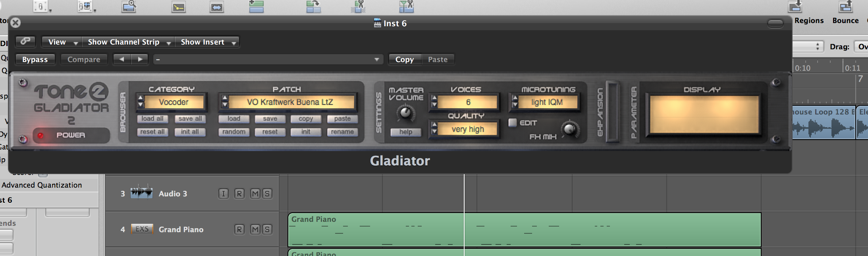Open the very high quality selector
Image resolution: width=868 pixels, height=256 pixels.
(x=468, y=129)
